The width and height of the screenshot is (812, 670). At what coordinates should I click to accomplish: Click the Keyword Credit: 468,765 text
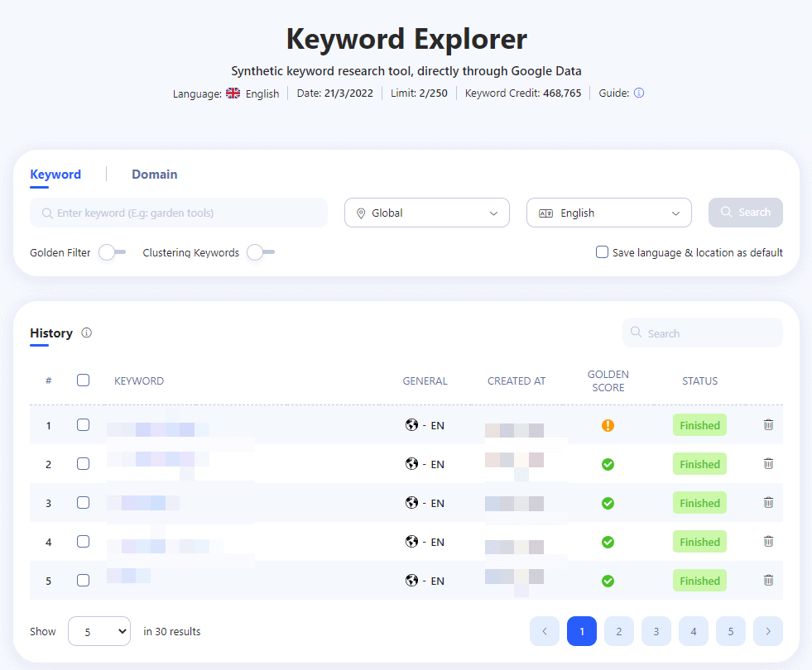coord(523,93)
